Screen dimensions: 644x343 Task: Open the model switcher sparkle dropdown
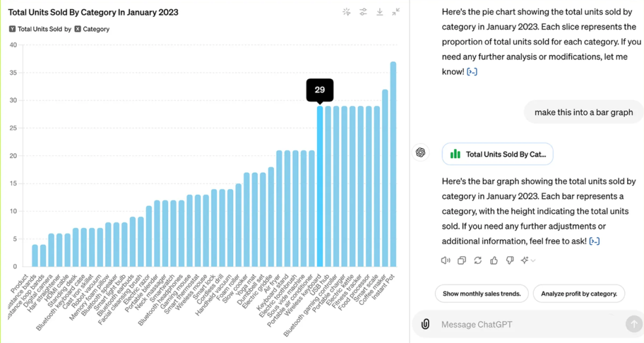click(x=528, y=260)
